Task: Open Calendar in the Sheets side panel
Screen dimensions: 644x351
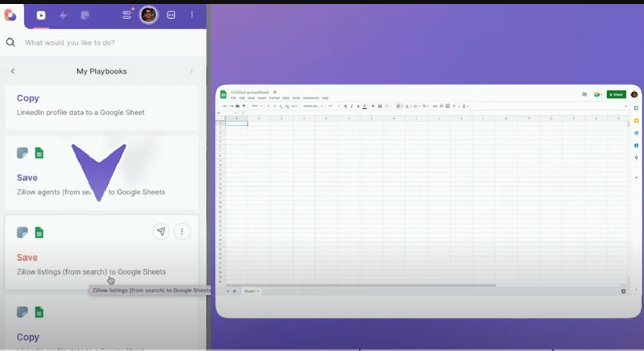Action: [636, 108]
